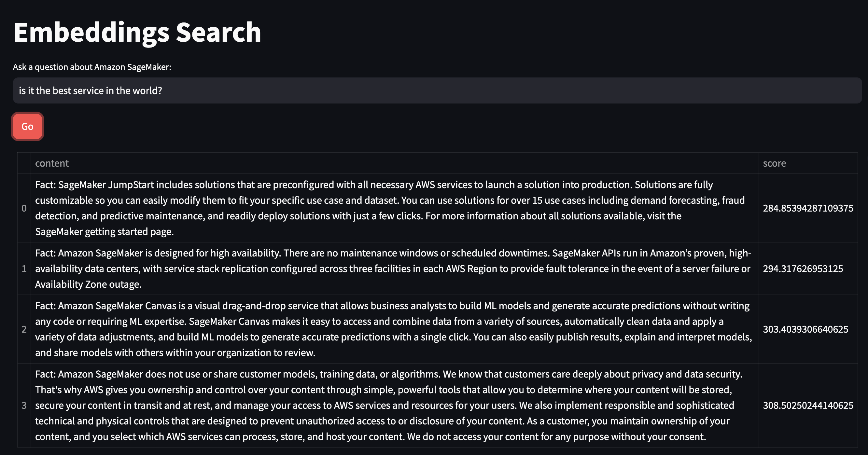Click the SageMaker Canvas fact cell

pos(394,329)
